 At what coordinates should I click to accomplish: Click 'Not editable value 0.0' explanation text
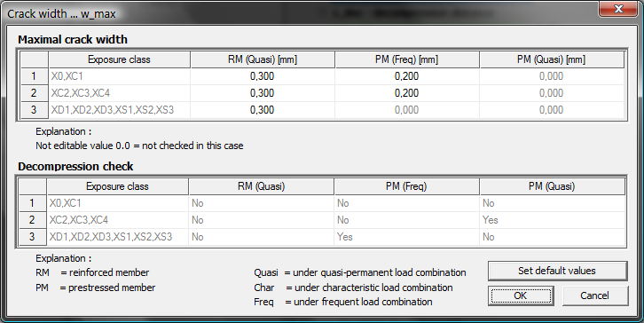139,146
